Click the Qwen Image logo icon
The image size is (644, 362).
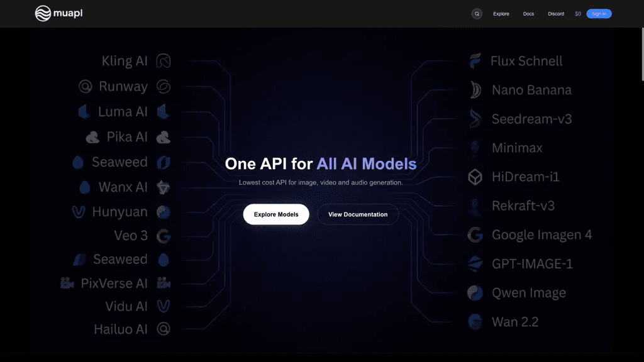point(475,293)
